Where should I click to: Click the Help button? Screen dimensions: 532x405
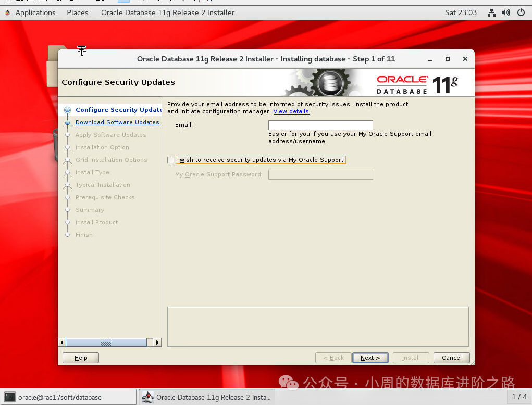[81, 358]
